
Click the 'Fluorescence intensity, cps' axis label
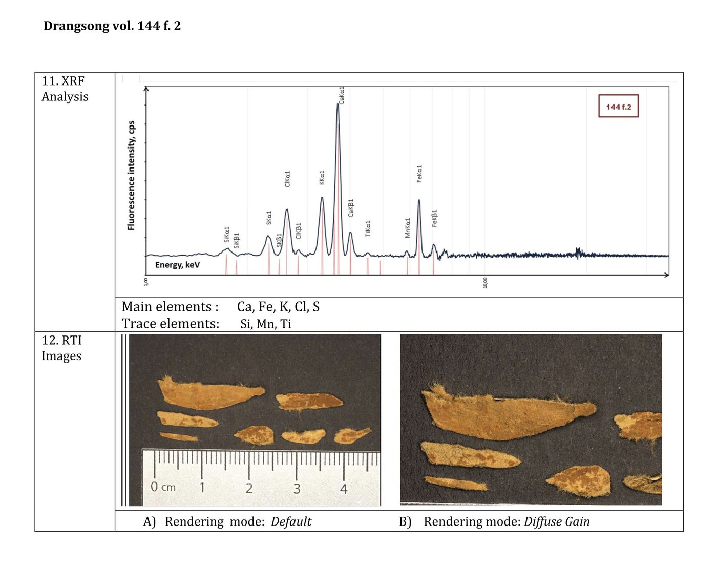[132, 176]
